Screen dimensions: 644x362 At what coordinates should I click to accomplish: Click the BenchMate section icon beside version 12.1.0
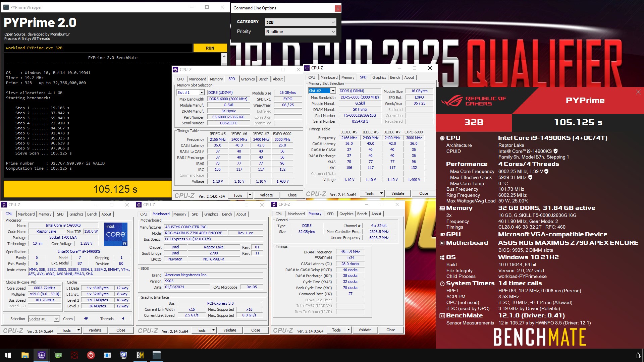point(442,316)
